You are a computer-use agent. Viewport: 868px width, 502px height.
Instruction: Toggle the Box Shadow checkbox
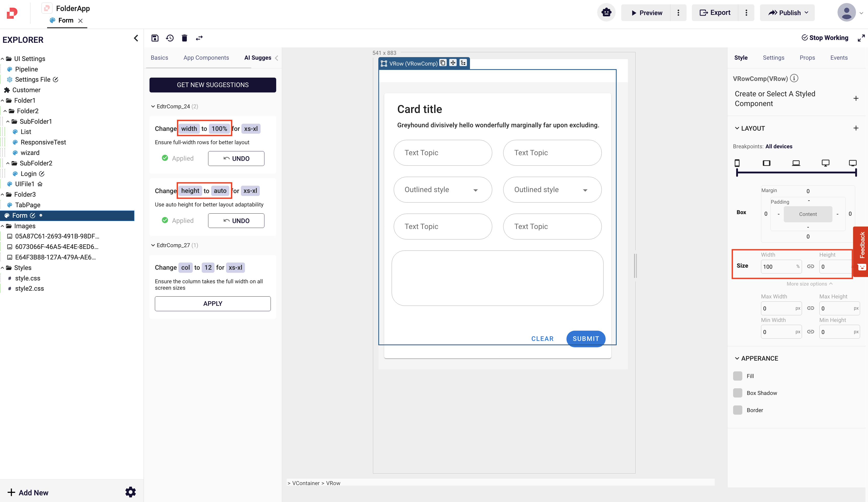737,393
